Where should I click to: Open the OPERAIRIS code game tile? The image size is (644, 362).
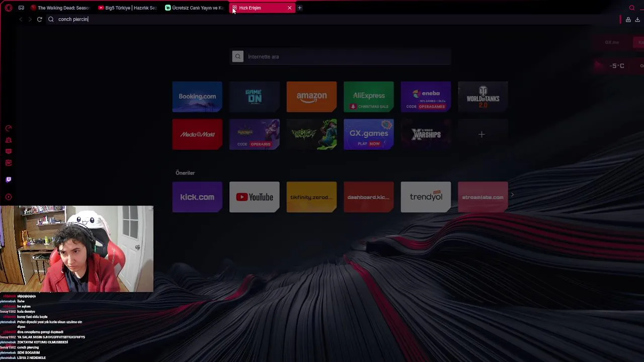tap(254, 134)
